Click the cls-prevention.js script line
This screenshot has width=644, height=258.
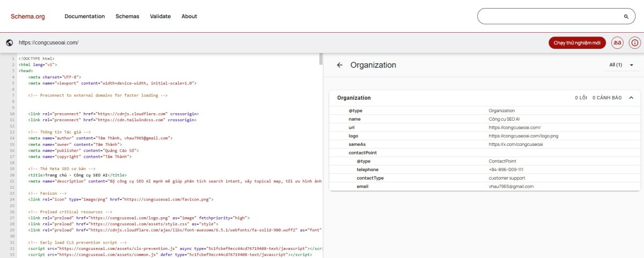[175, 249]
